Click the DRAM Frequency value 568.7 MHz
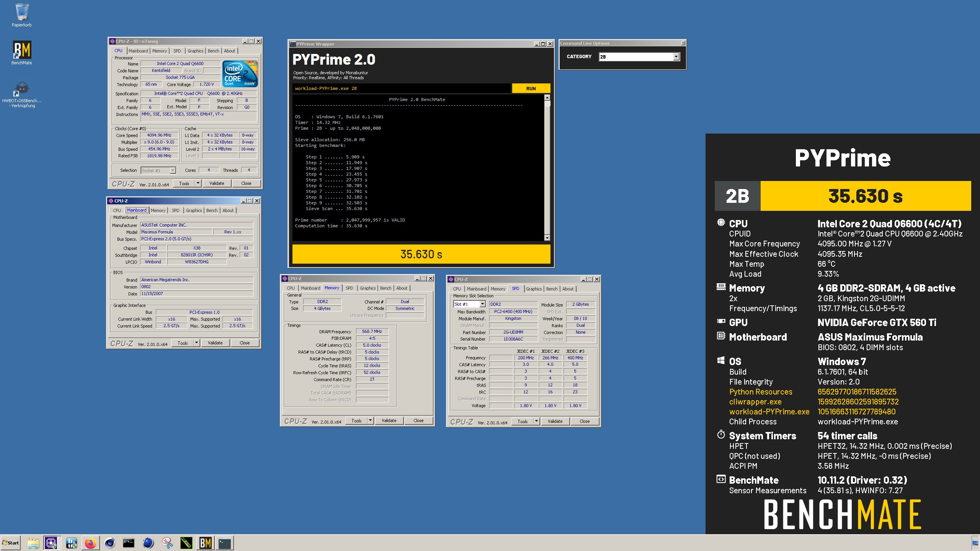This screenshot has width=980, height=551. [x=372, y=332]
